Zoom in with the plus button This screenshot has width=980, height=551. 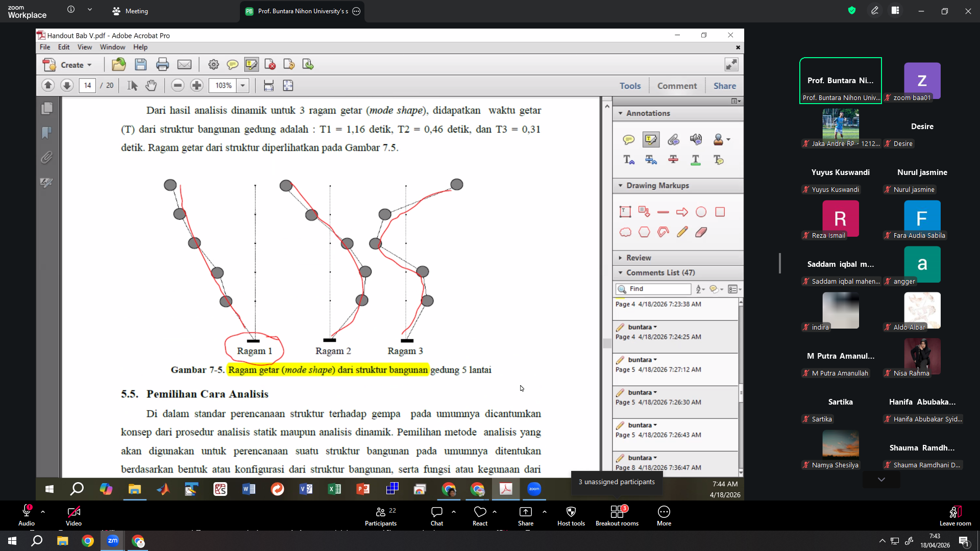pyautogui.click(x=197, y=85)
